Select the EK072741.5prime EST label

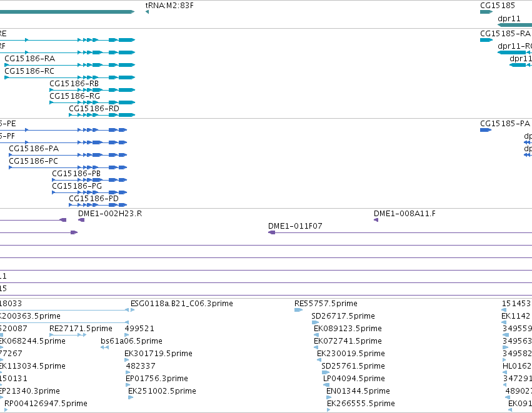tap(348, 341)
